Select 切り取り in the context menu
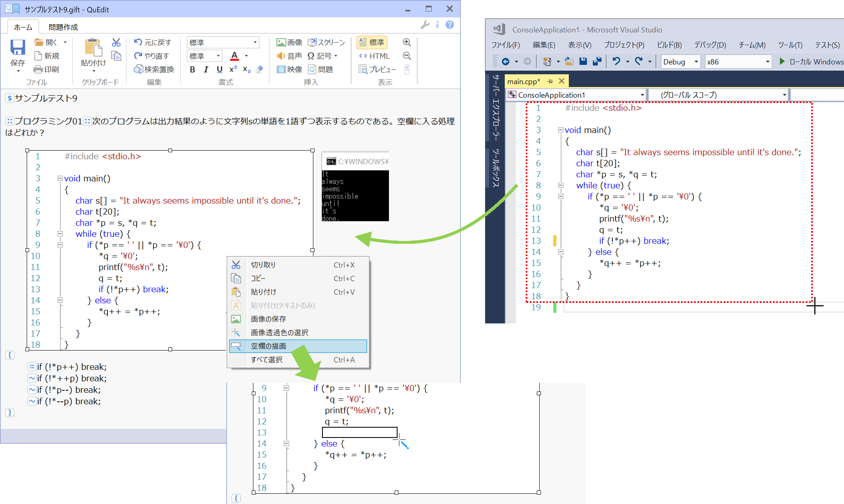This screenshot has width=844, height=504. (298, 265)
